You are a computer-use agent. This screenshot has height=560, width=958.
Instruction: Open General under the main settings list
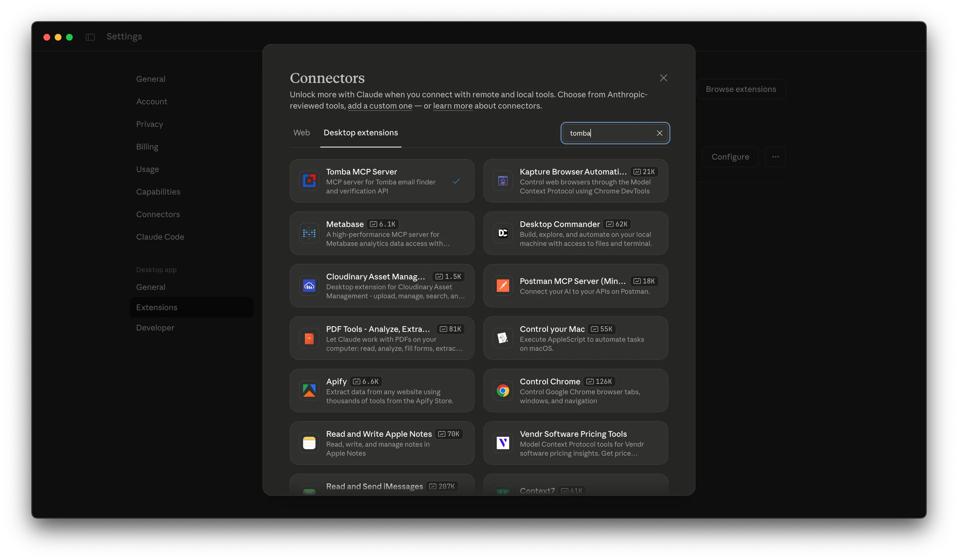[x=150, y=79]
